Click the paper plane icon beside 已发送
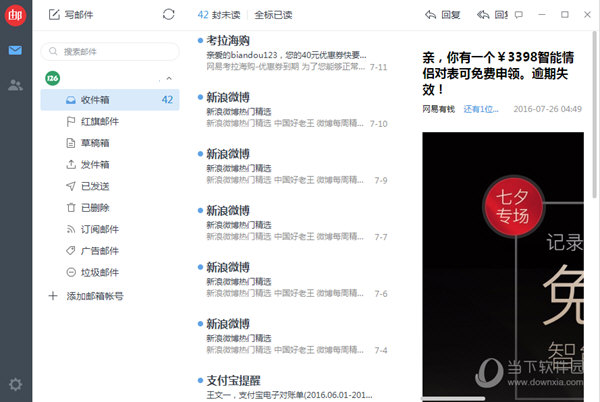 [71, 186]
